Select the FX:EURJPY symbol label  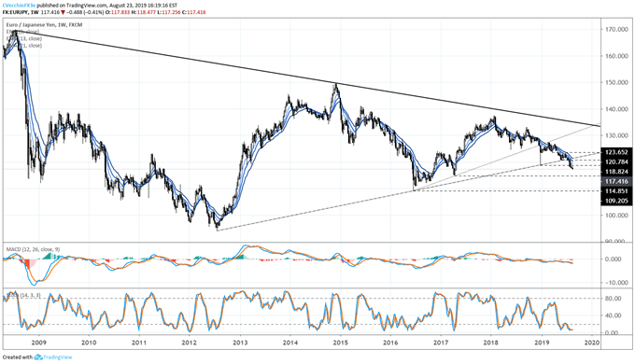pyautogui.click(x=15, y=12)
